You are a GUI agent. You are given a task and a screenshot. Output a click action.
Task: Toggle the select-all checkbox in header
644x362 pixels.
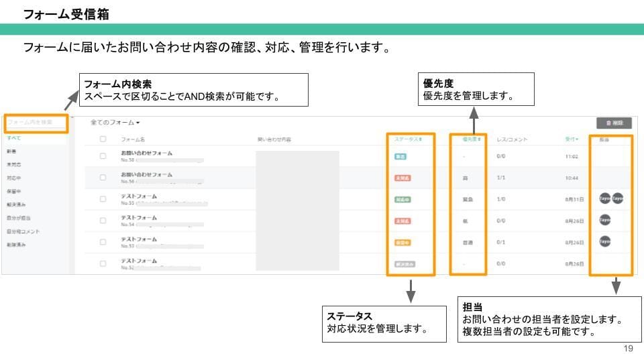103,139
